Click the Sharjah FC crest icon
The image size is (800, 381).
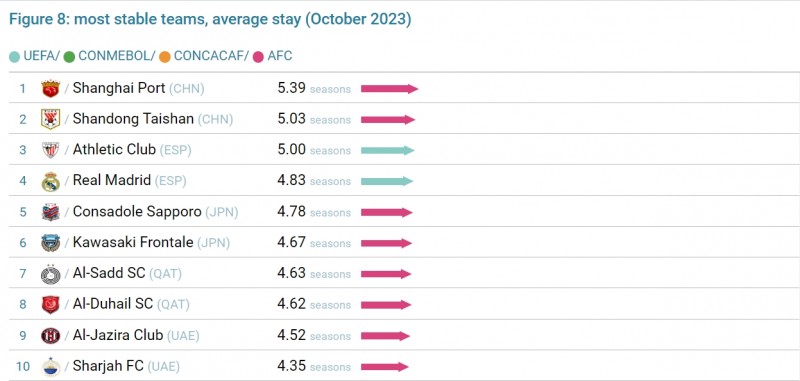tap(51, 367)
